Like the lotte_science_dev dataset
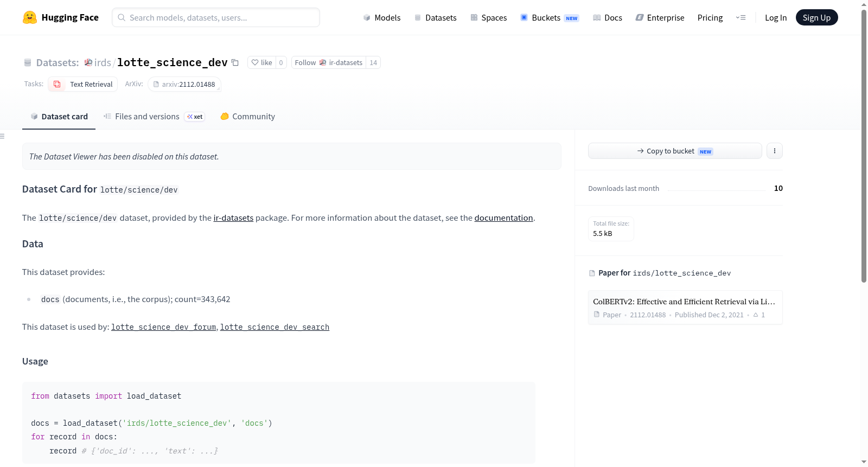The height and width of the screenshot is (467, 868). coord(261,62)
